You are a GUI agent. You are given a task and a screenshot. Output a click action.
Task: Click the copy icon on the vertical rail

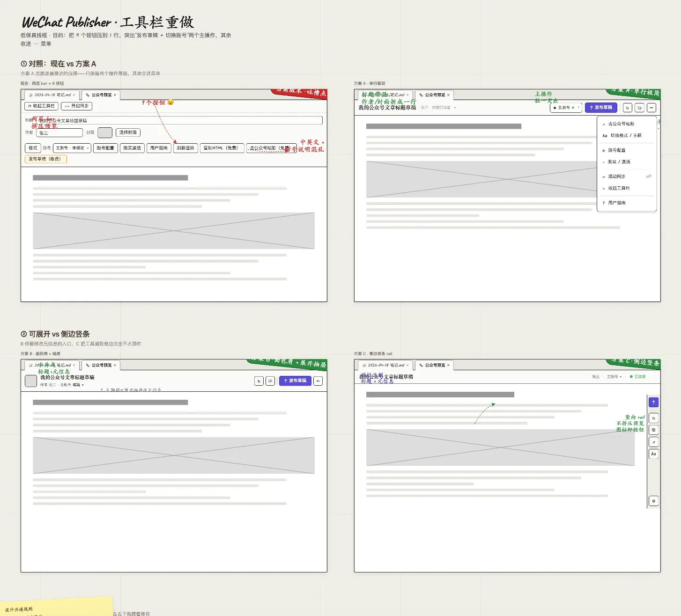(653, 430)
